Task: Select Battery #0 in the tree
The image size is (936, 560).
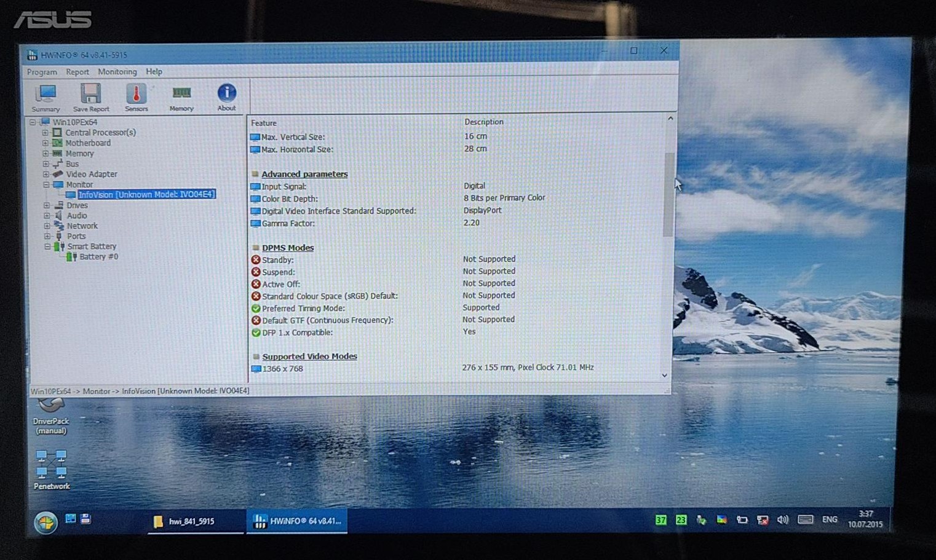Action: point(98,257)
